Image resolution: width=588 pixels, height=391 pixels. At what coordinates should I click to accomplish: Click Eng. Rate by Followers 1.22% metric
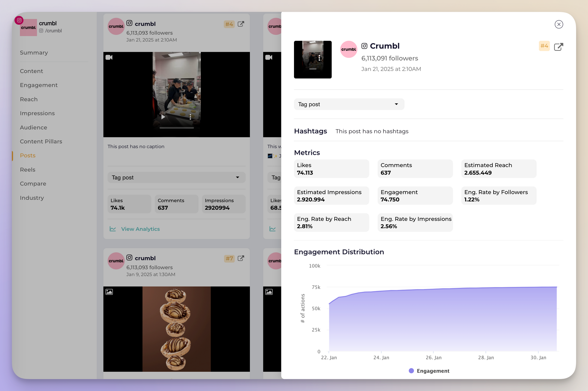499,196
